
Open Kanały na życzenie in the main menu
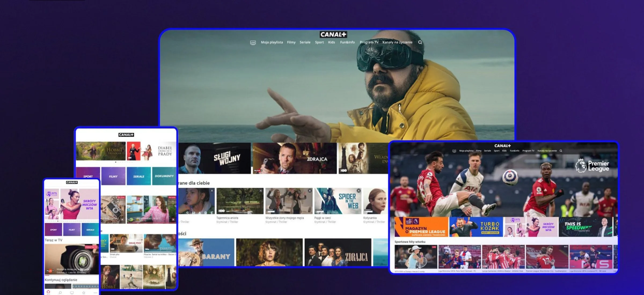[397, 42]
